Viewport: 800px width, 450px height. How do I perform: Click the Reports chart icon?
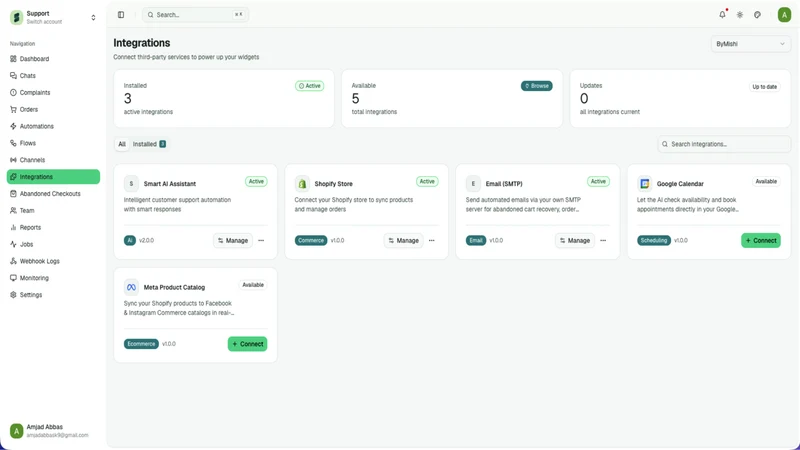click(13, 227)
